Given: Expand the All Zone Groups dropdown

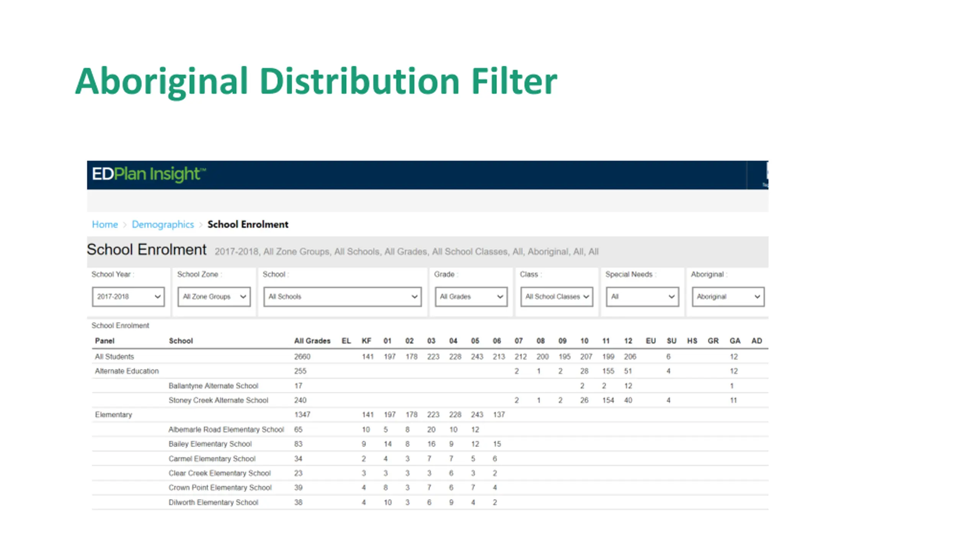Looking at the screenshot, I should click(x=214, y=297).
